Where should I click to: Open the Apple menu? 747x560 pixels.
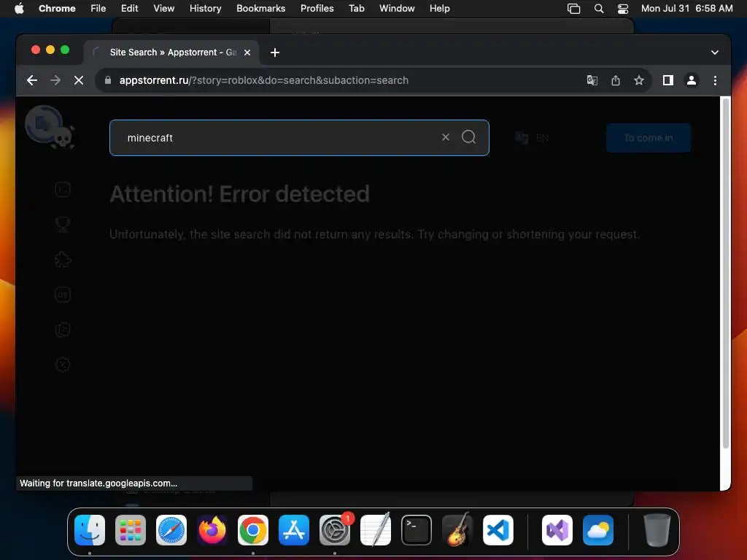pyautogui.click(x=19, y=8)
